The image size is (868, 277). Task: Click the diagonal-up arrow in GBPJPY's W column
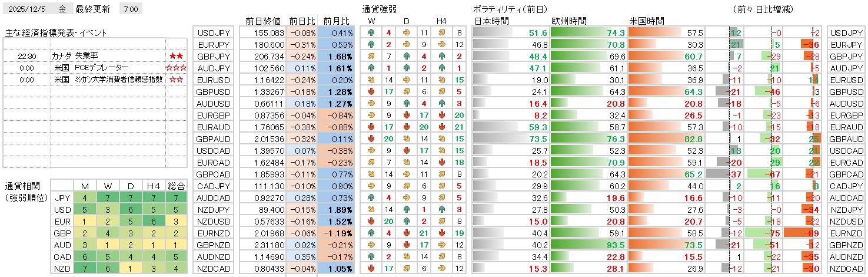(x=371, y=57)
